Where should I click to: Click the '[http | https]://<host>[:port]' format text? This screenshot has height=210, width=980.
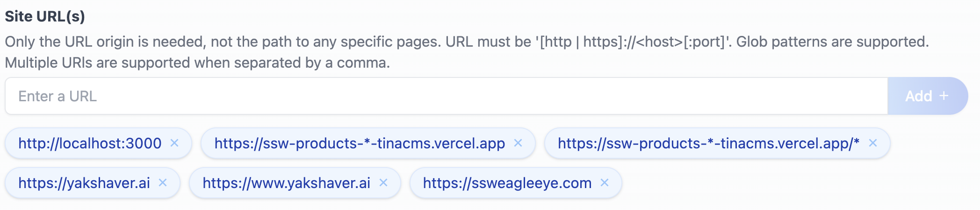[633, 42]
